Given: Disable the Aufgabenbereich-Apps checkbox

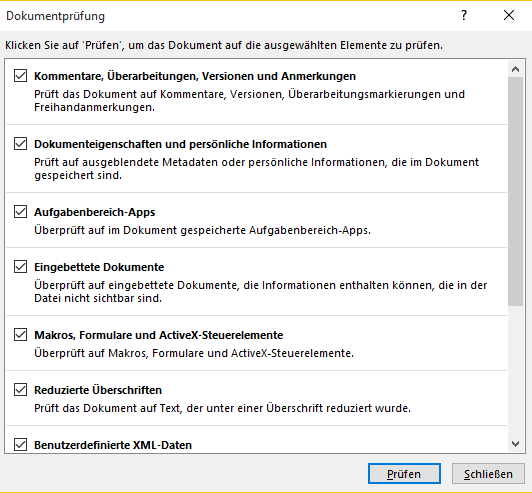Looking at the screenshot, I should (x=20, y=212).
